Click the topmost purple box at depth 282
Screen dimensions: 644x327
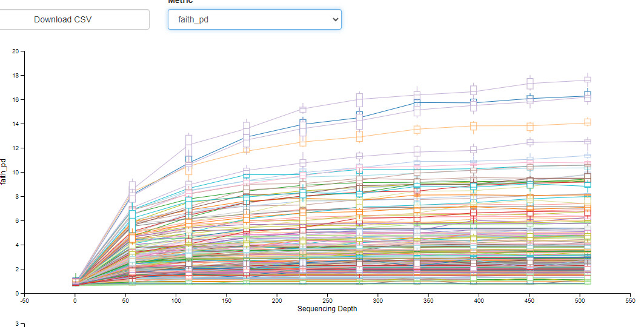click(359, 99)
